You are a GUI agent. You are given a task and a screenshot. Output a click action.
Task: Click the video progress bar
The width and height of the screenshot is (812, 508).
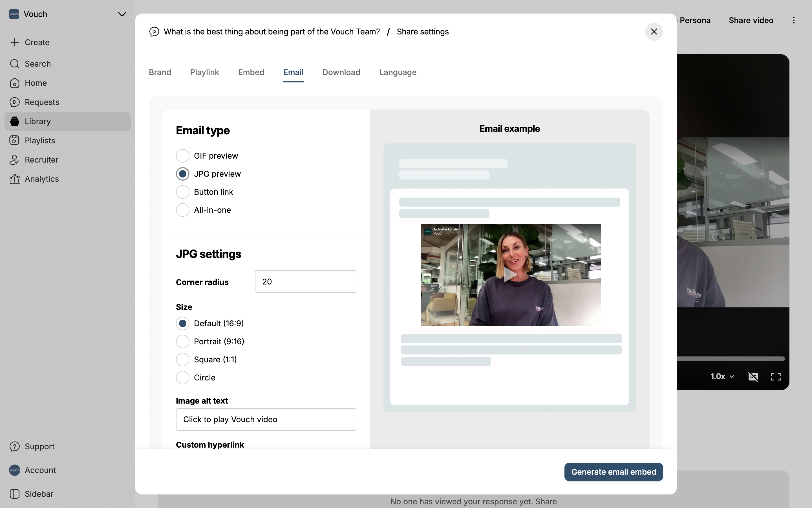731,359
